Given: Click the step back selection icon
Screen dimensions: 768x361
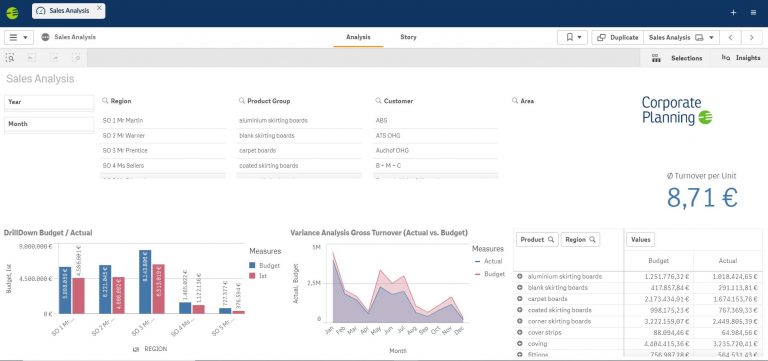Looking at the screenshot, I should pos(30,58).
